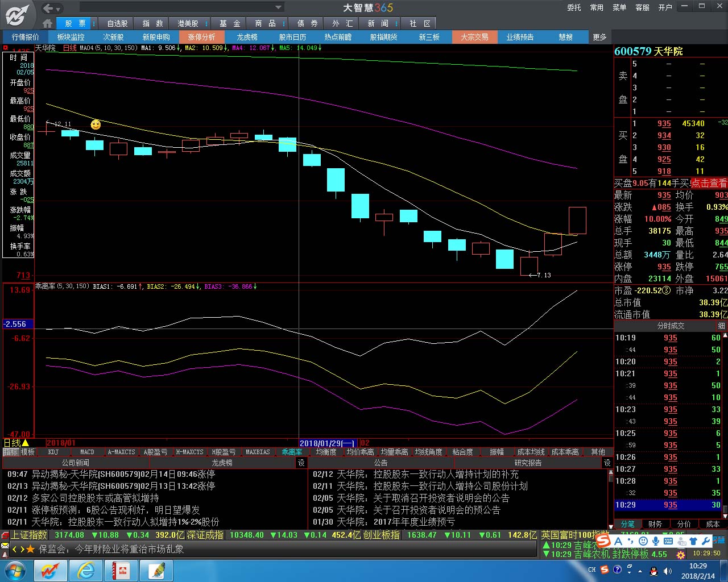Go back with the arrow button
728x582 pixels.
point(48,8)
